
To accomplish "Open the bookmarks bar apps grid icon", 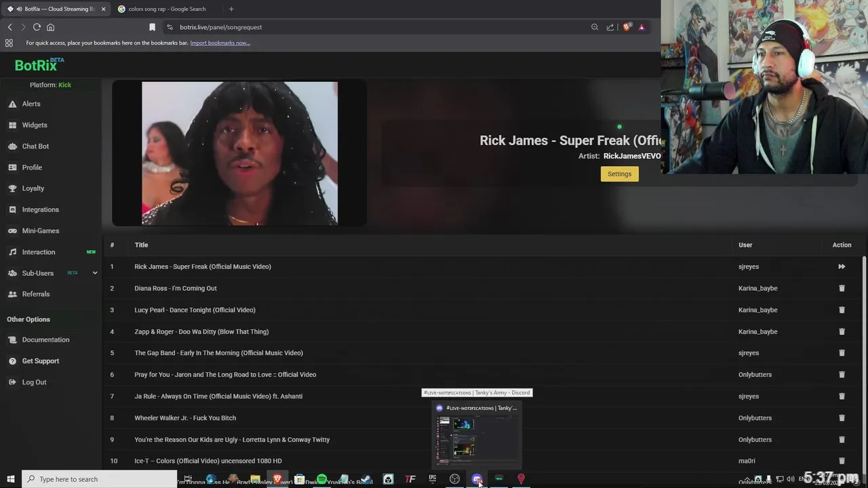I will pyautogui.click(x=9, y=43).
